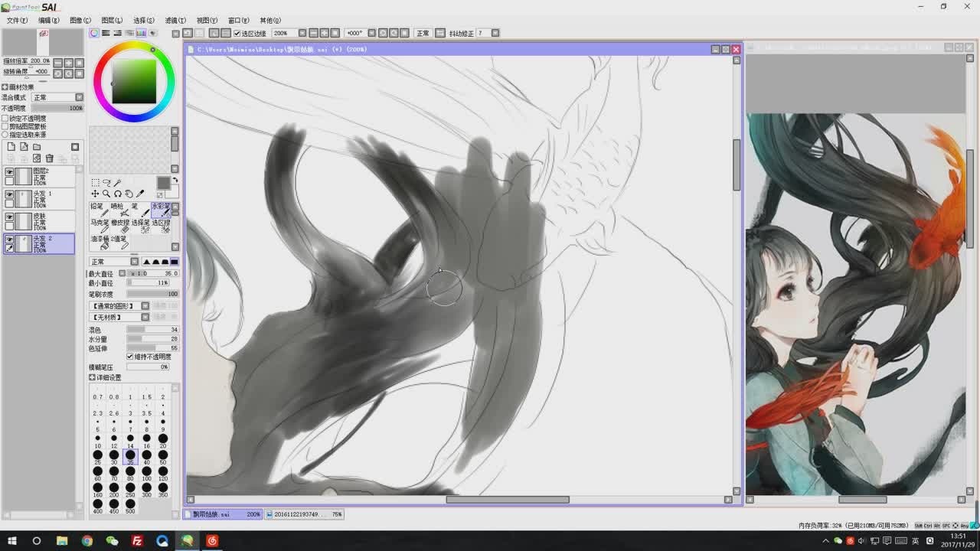Click the 正常 button in top toolbar
Image resolution: width=980 pixels, height=551 pixels.
pyautogui.click(x=423, y=33)
